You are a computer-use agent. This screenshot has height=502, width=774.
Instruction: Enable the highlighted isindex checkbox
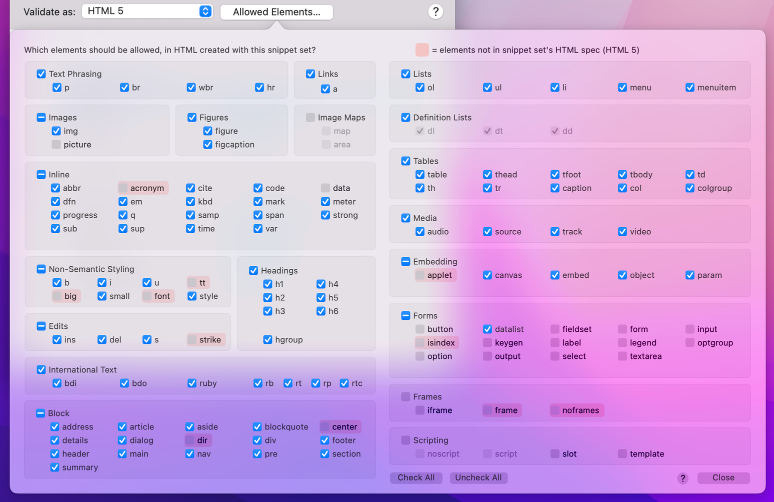point(420,343)
